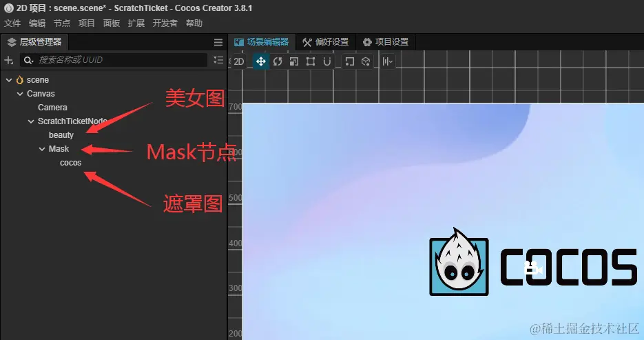Switch to the 场景编辑器 tab

(262, 42)
